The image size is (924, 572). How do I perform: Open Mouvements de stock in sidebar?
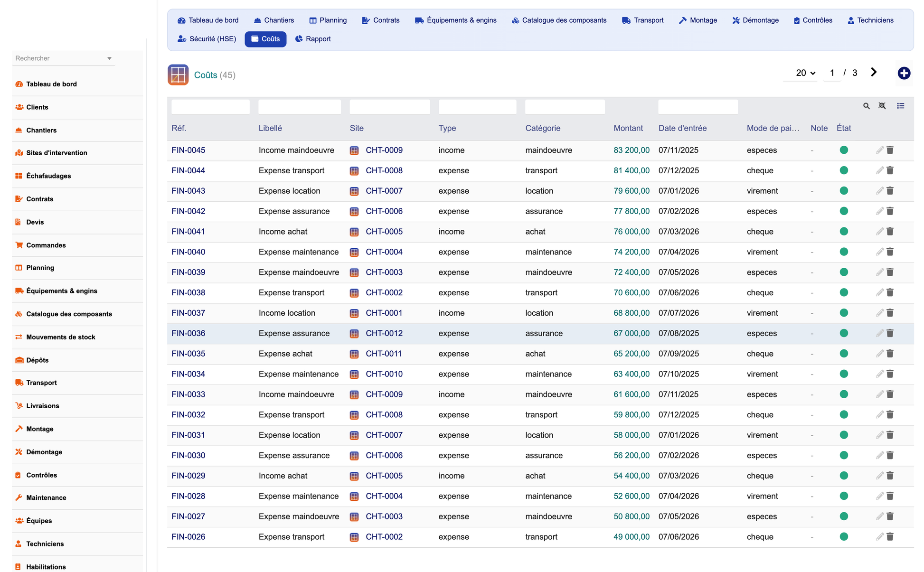[61, 337]
